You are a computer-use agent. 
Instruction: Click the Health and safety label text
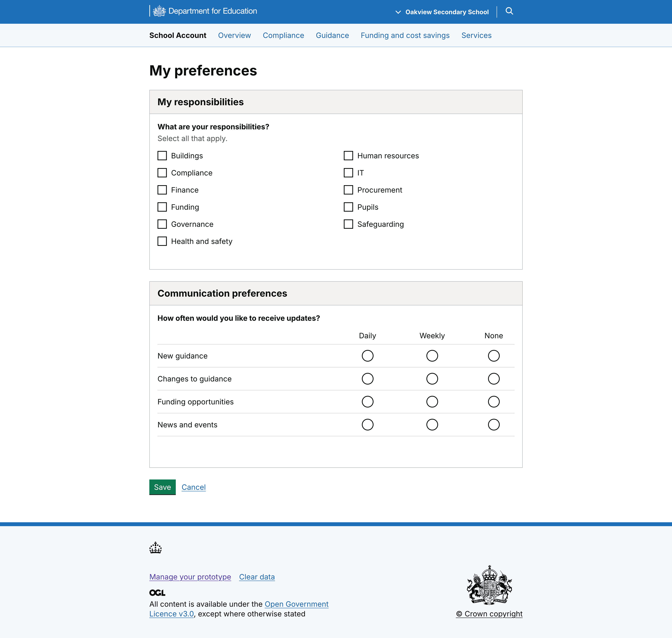pyautogui.click(x=202, y=241)
